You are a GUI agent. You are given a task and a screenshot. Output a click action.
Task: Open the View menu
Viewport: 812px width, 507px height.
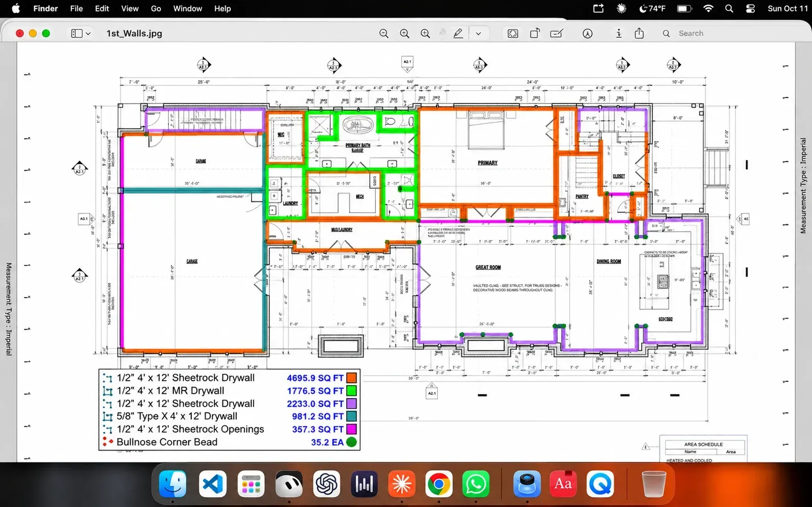(130, 9)
